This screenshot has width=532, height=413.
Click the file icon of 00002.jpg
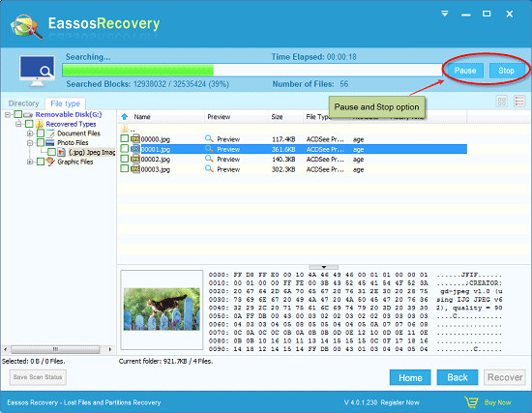(135, 159)
